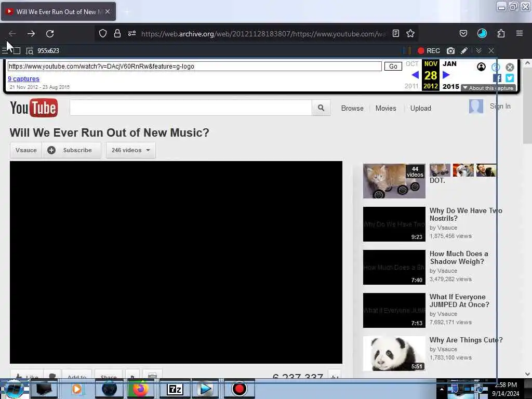
Task: Click the blue circular profile icon in the toolbar
Action: click(x=482, y=33)
